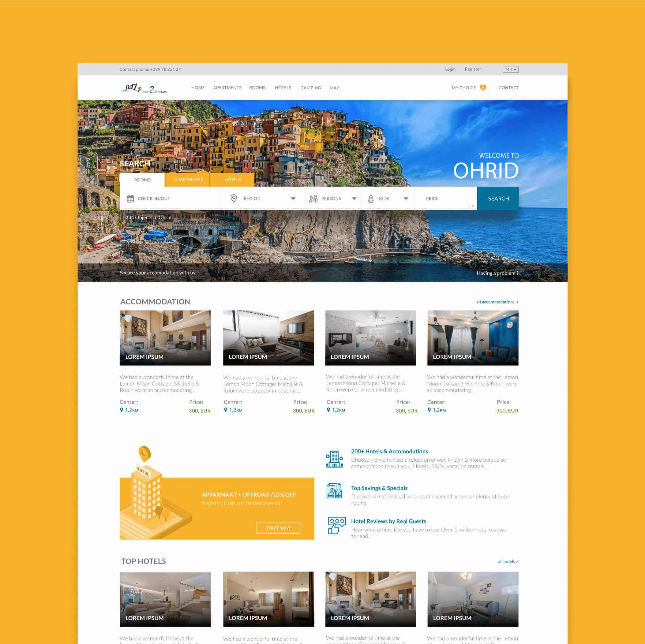Select the APARTMENTS tab in search
Screen dimensions: 645x644
coord(187,179)
